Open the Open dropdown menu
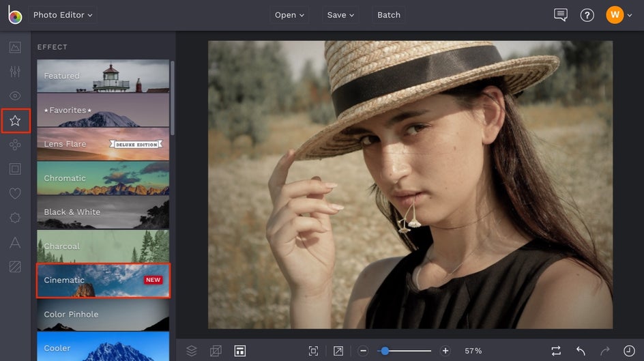 (290, 15)
